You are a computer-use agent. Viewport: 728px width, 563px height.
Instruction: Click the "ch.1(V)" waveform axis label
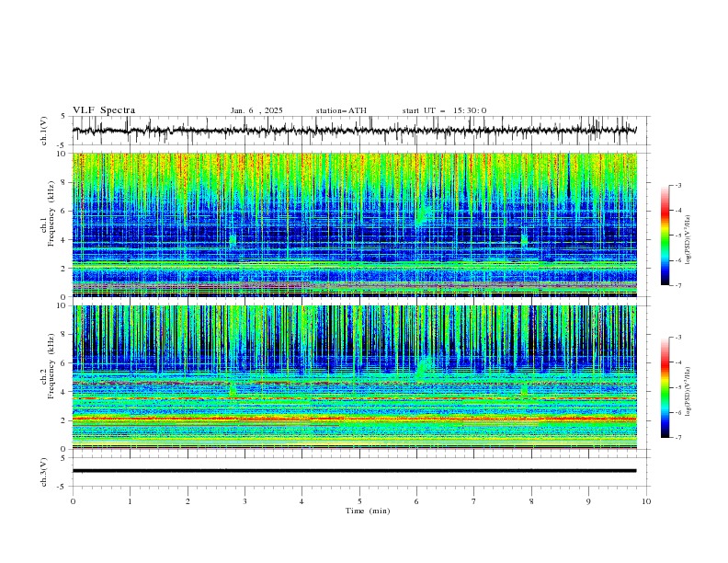pos(44,131)
